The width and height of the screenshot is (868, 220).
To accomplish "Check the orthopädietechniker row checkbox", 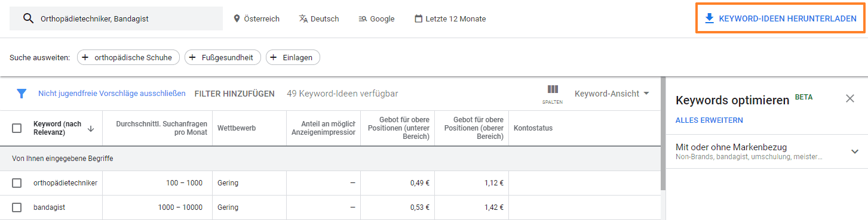I will click(17, 183).
